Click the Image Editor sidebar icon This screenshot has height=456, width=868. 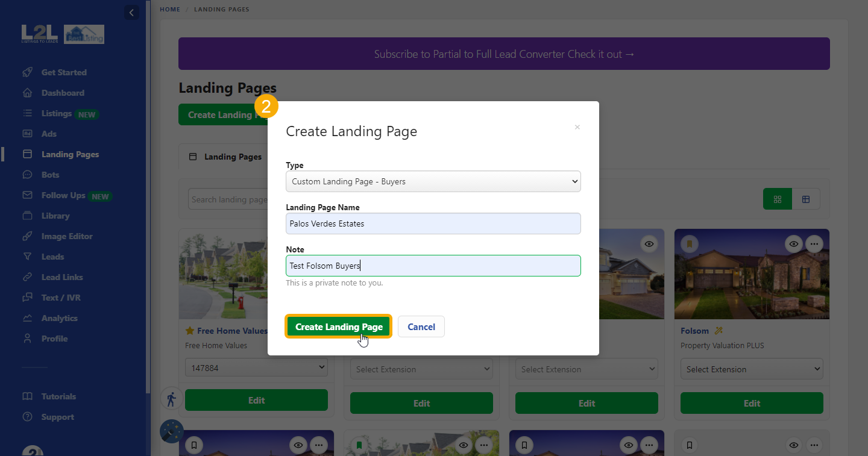coord(27,236)
